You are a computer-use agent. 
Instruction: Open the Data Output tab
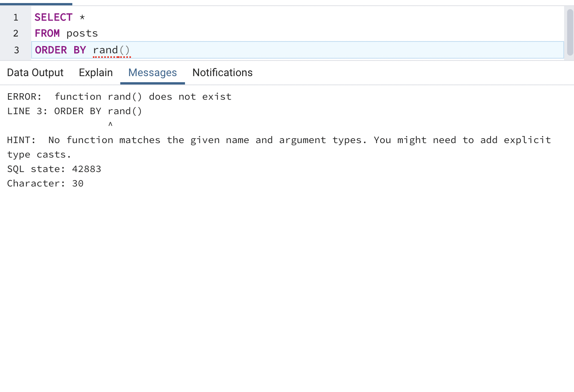[35, 73]
